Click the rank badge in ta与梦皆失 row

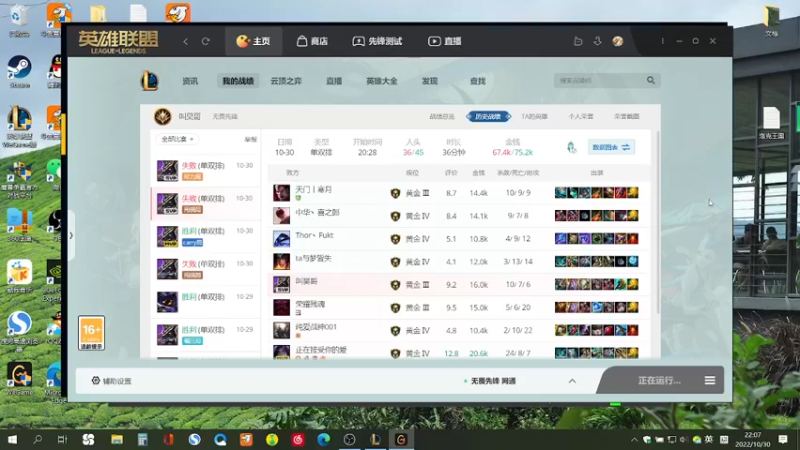click(395, 262)
